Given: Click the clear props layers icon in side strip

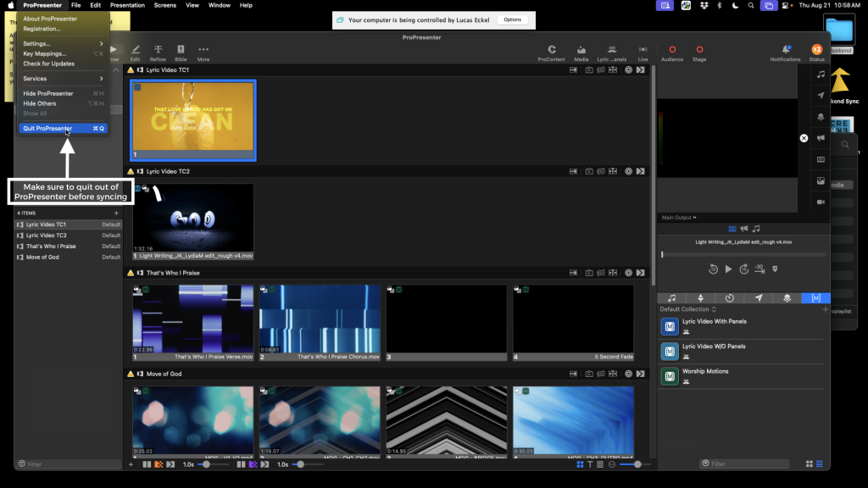Looking at the screenshot, I should [x=821, y=117].
